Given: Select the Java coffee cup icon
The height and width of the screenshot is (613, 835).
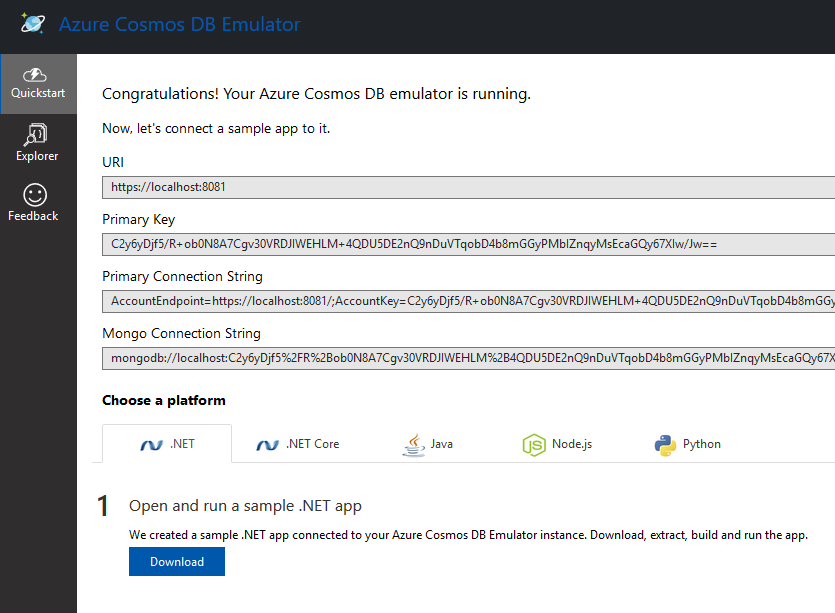Looking at the screenshot, I should tap(411, 443).
